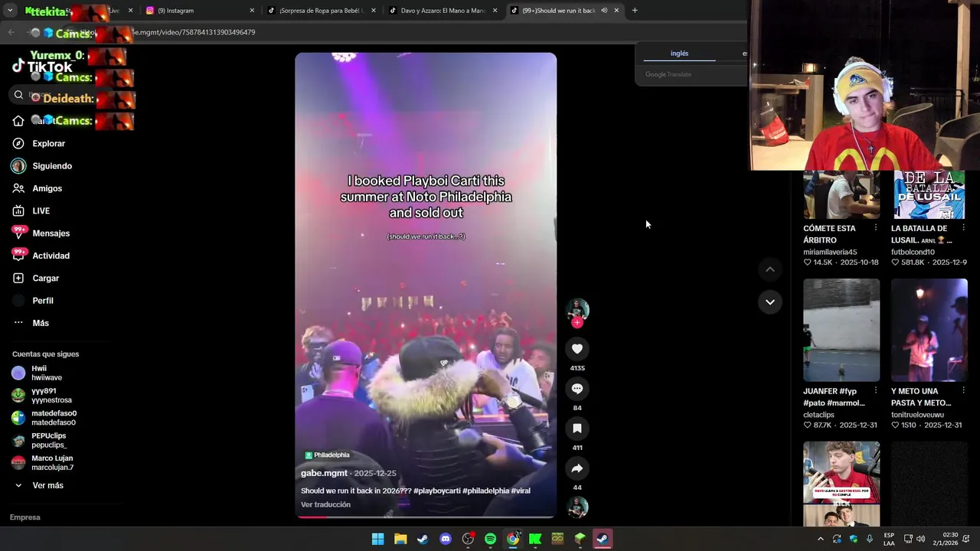Open the DAVO LLAMA video thumbnail

click(x=841, y=484)
